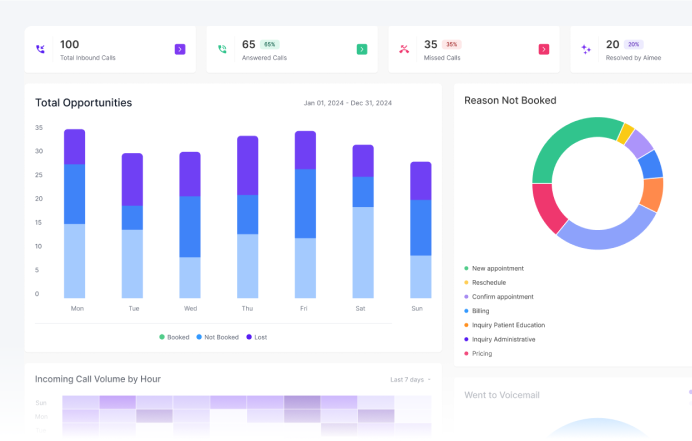Click the Thu bar in Total Opportunities
Screen dimensions: 692x441
(248, 217)
